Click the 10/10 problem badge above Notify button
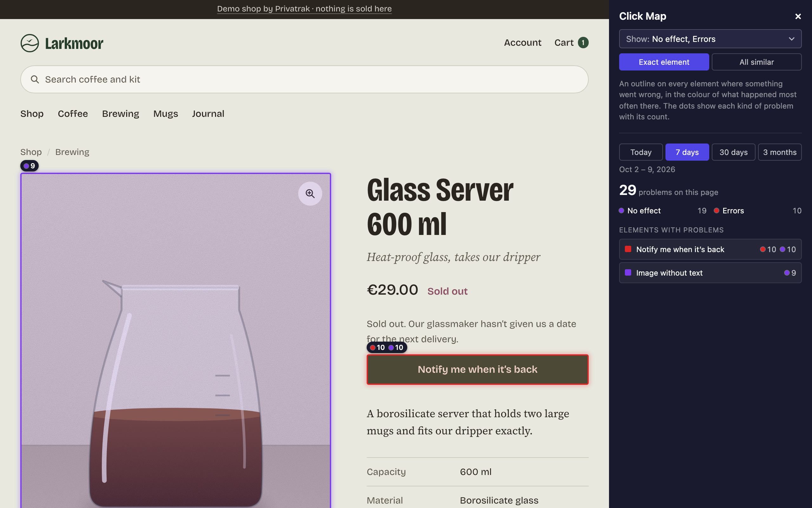Screen dimensions: 812x508 click(387, 347)
